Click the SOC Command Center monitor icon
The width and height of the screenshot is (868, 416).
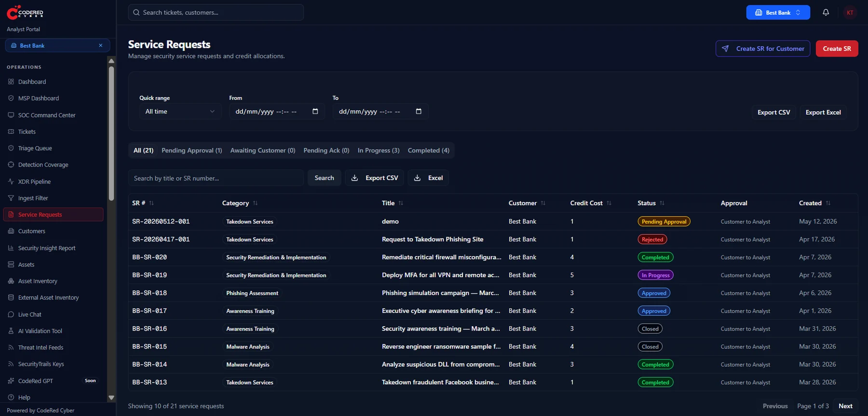11,115
